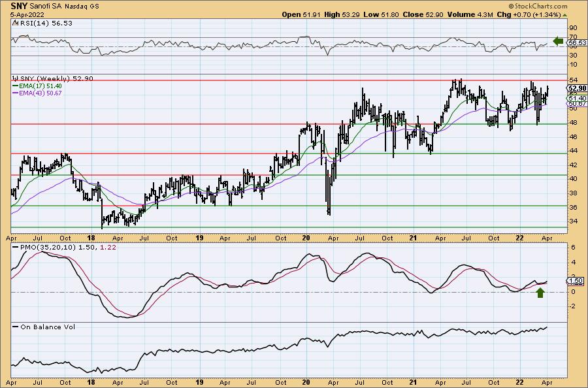Click the 70 level on the RSI axis

click(574, 37)
